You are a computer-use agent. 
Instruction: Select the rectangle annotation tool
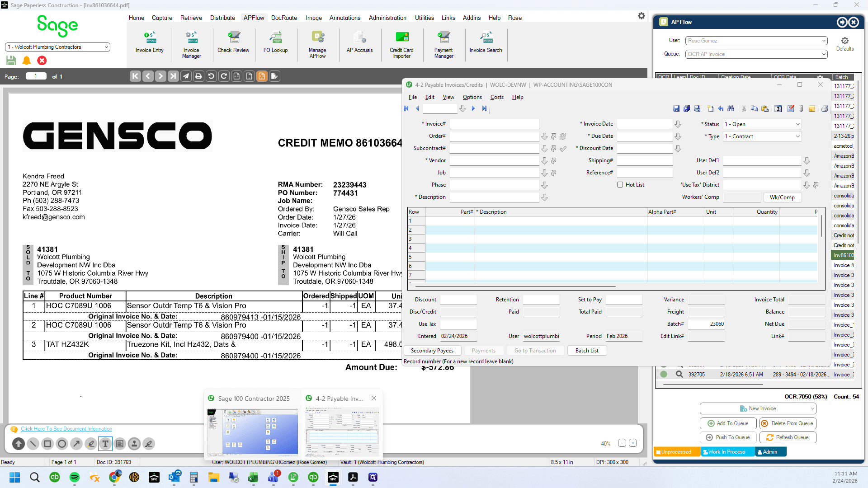pyautogui.click(x=47, y=444)
